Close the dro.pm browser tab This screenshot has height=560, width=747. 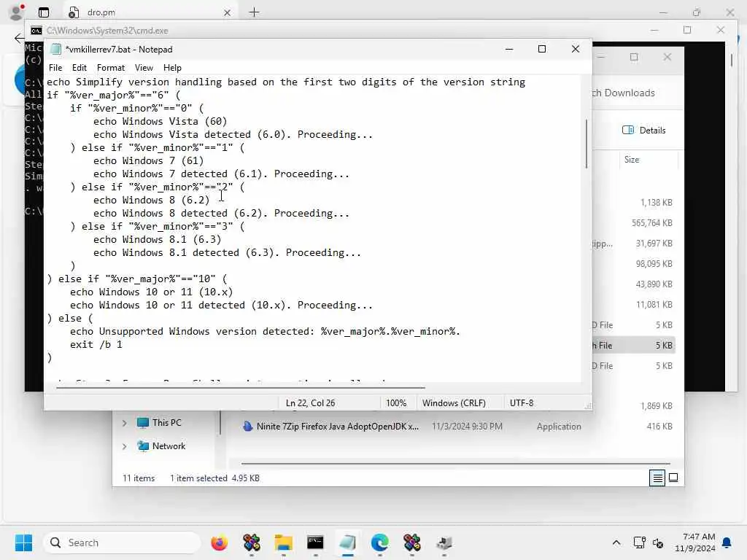point(228,12)
